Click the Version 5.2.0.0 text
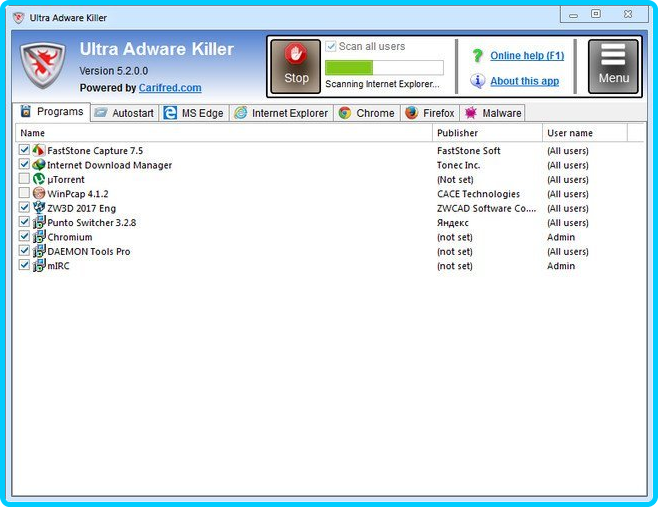 click(114, 71)
